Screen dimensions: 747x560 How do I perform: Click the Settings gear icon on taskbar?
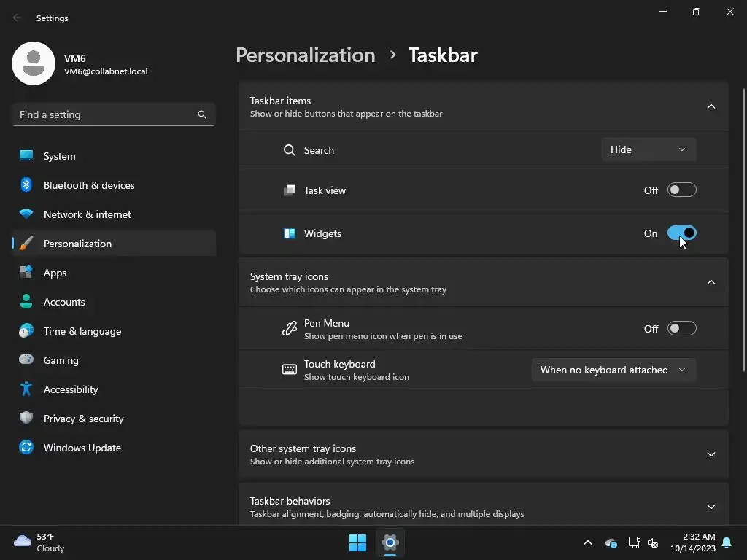click(x=390, y=542)
